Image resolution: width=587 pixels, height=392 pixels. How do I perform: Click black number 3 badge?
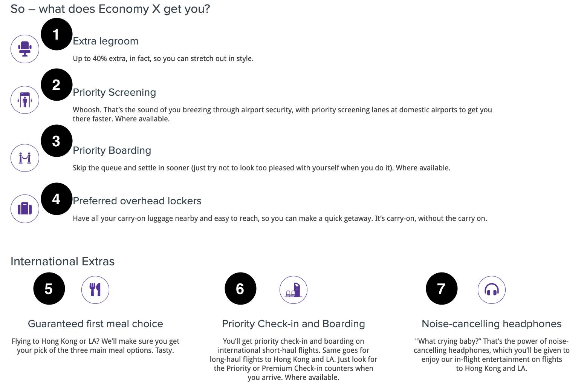(x=57, y=141)
